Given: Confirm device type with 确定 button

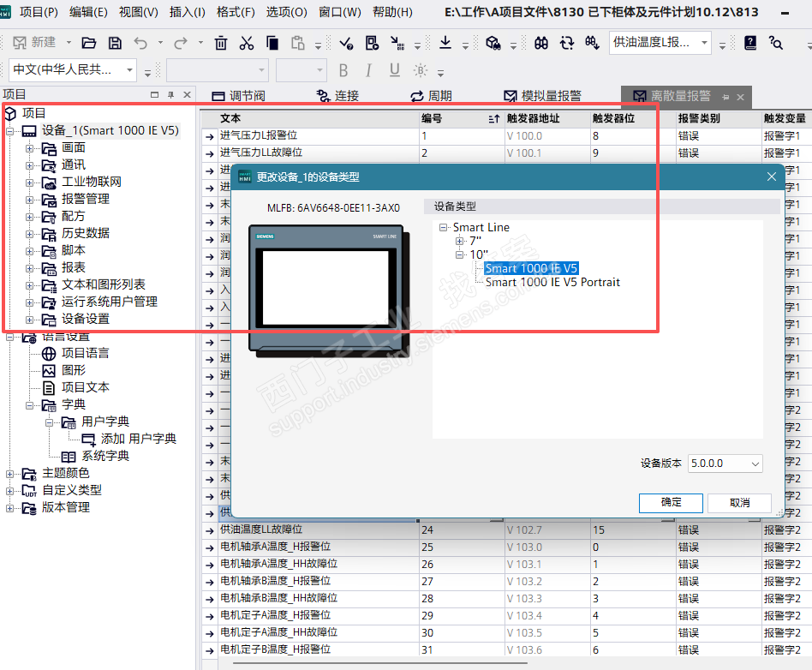Looking at the screenshot, I should (671, 503).
